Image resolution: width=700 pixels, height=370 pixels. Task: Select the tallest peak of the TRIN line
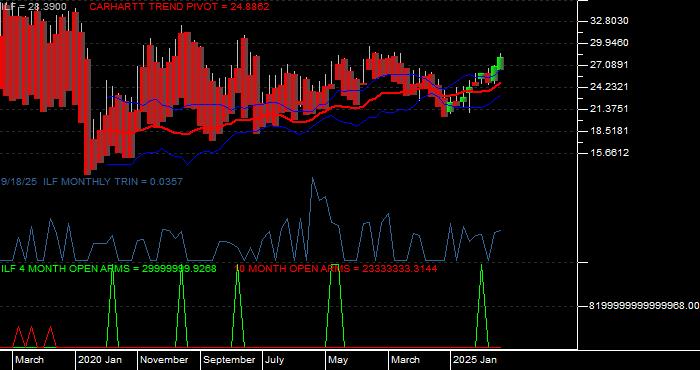312,179
